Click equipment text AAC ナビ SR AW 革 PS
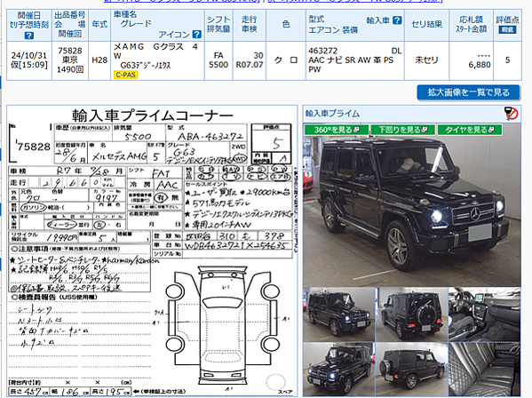Screen dimensions: 532x398 click(351, 60)
